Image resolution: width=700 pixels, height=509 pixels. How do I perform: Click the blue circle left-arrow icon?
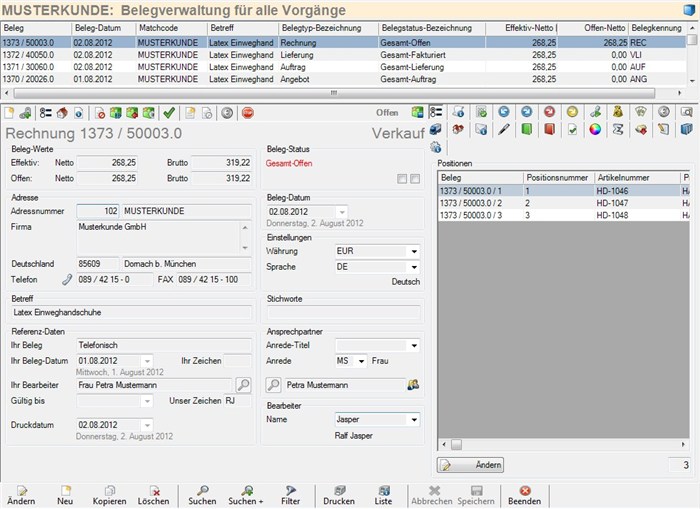pyautogui.click(x=504, y=112)
